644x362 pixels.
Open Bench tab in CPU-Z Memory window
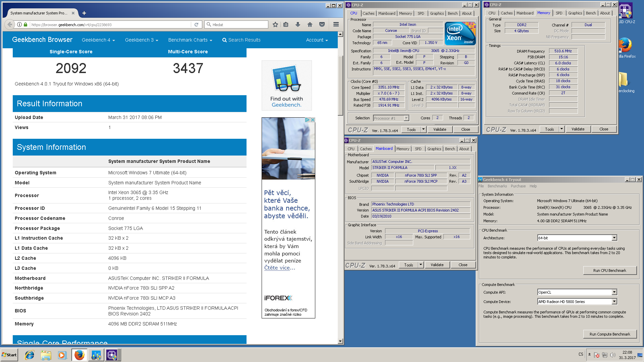(591, 13)
